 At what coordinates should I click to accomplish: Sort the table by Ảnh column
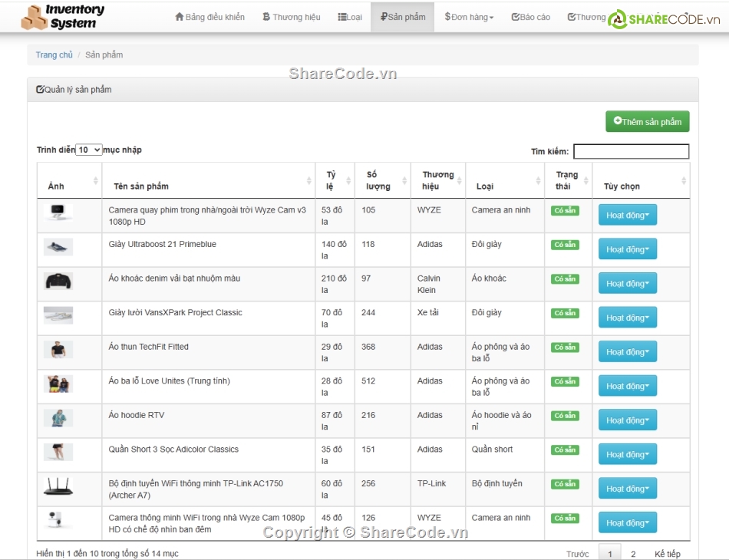pos(70,181)
